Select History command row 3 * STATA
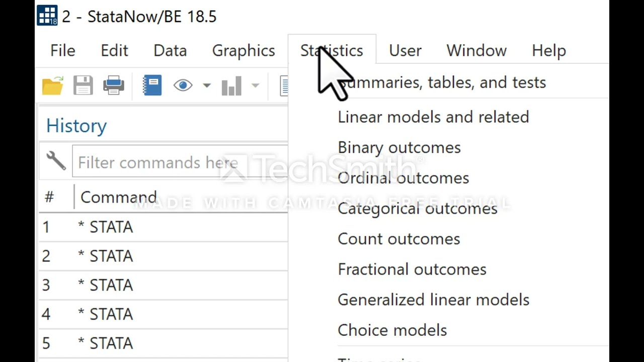The width and height of the screenshot is (644, 362). click(x=164, y=286)
